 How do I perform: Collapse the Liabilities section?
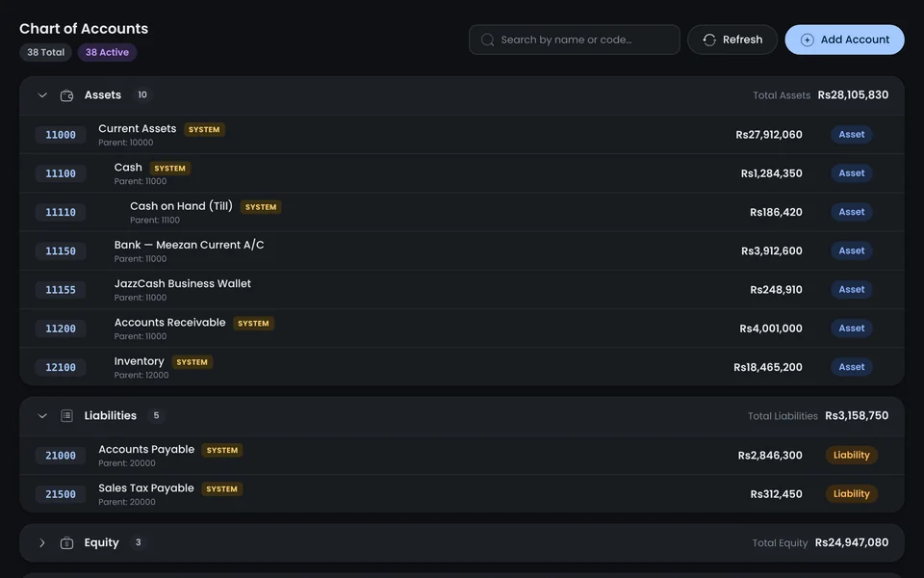42,416
